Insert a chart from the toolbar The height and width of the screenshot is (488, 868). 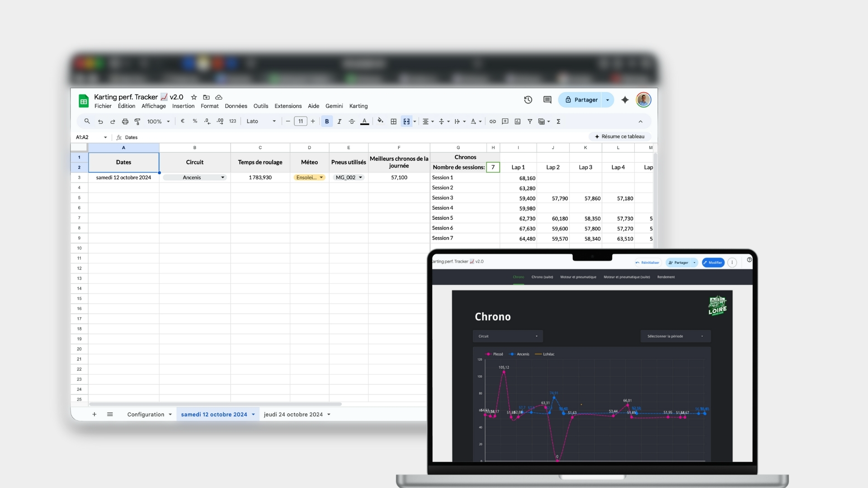click(x=517, y=122)
